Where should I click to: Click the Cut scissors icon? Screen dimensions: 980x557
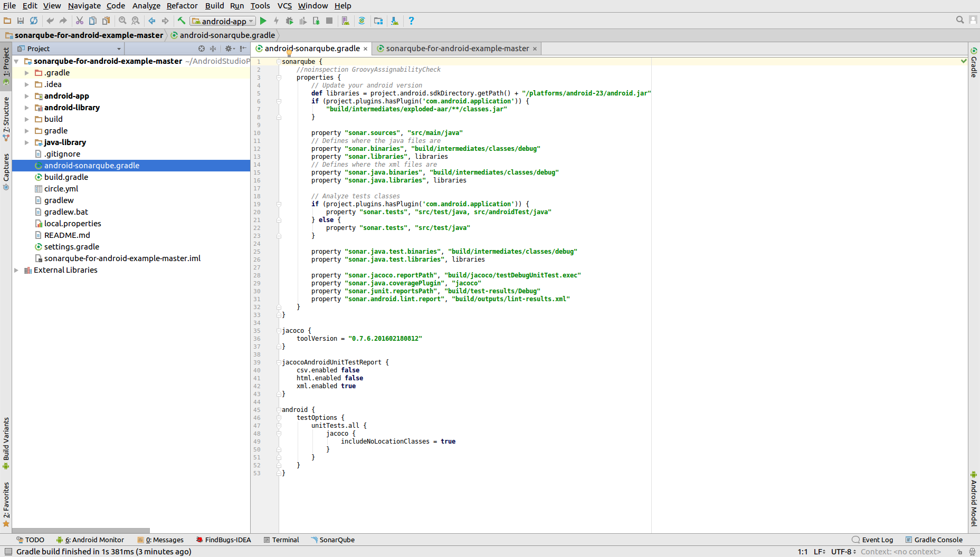click(80, 21)
